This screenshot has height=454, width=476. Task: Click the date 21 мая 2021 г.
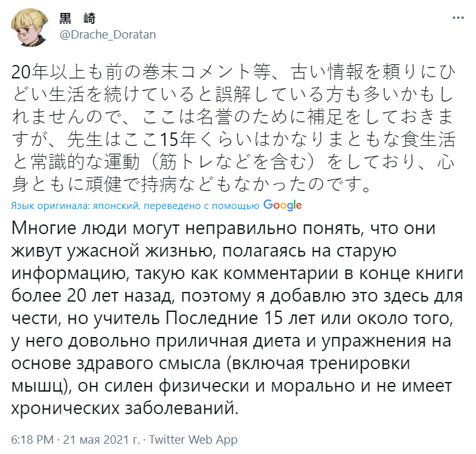point(102,439)
